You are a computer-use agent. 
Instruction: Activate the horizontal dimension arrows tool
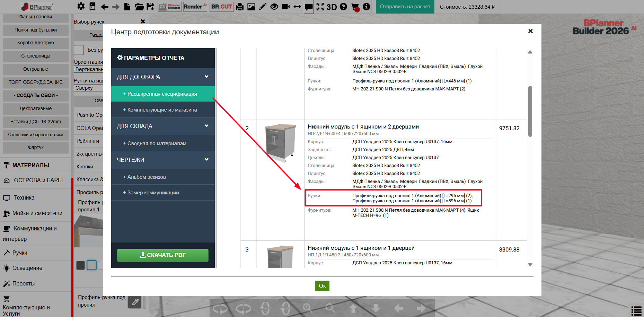[297, 7]
